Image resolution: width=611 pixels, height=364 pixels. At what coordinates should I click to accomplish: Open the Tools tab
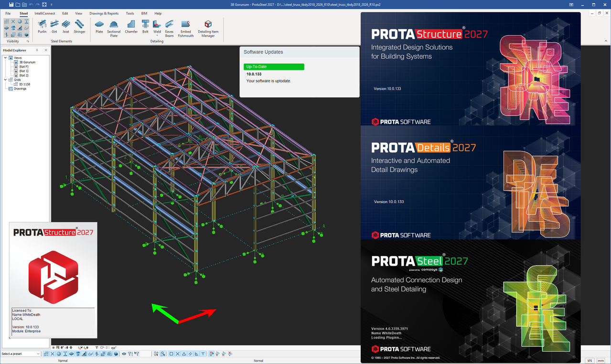tap(130, 13)
